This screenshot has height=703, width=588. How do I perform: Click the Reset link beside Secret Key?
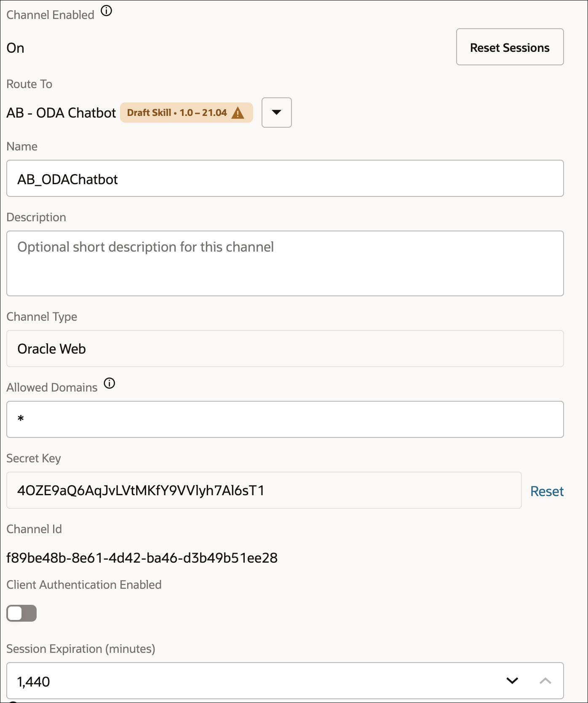point(547,491)
